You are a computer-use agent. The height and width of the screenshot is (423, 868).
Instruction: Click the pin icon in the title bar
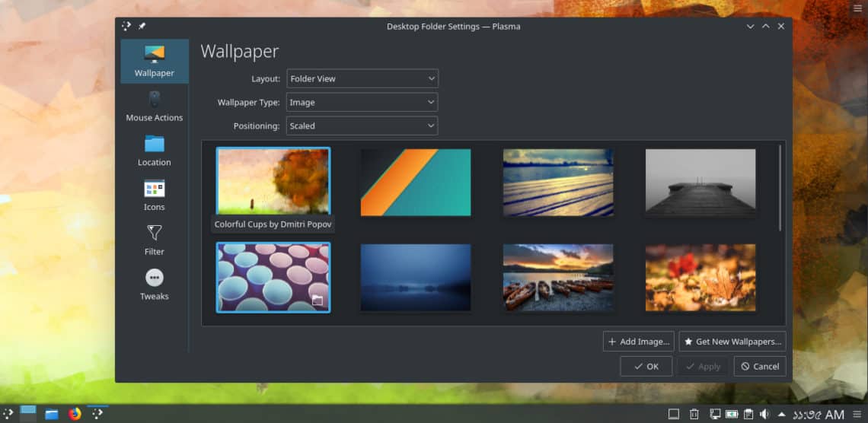(x=142, y=26)
